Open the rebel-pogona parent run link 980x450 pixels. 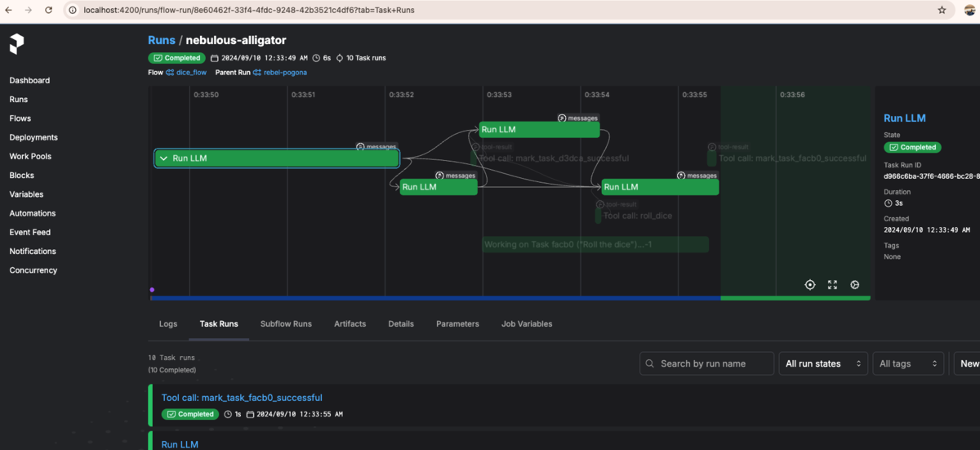(x=286, y=73)
